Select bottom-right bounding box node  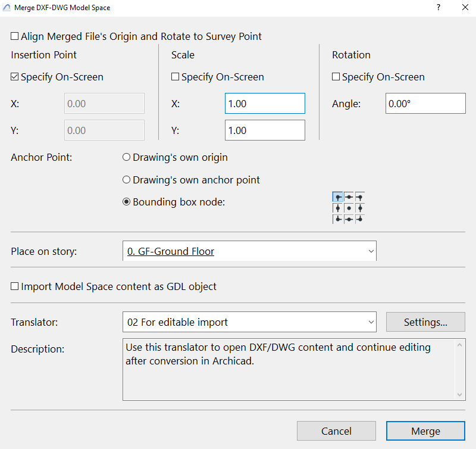pyautogui.click(x=360, y=219)
